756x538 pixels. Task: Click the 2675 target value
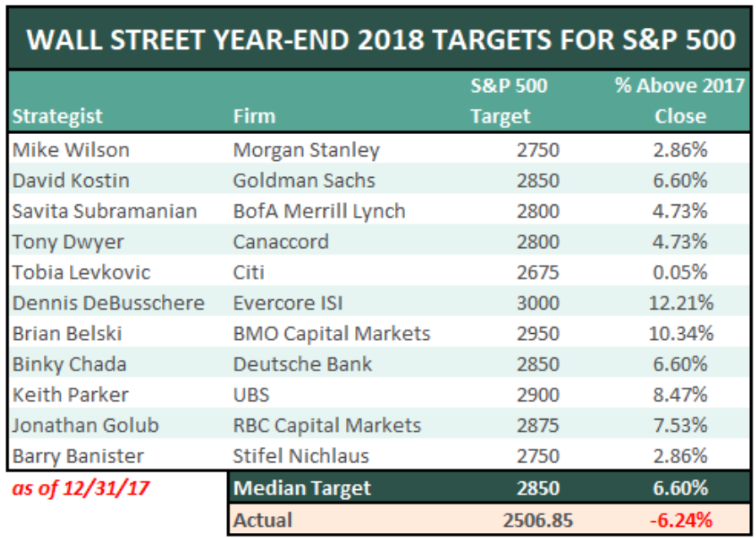tap(538, 272)
